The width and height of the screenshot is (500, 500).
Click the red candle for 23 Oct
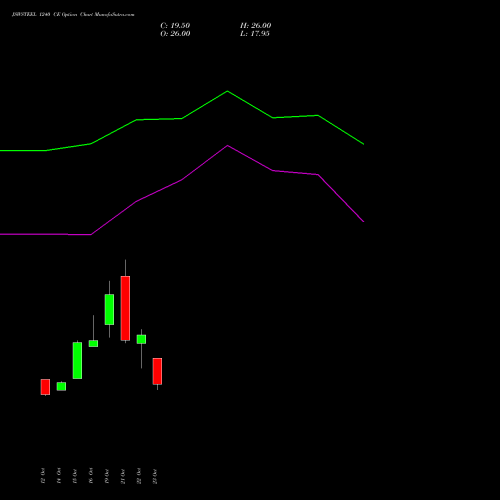157,371
